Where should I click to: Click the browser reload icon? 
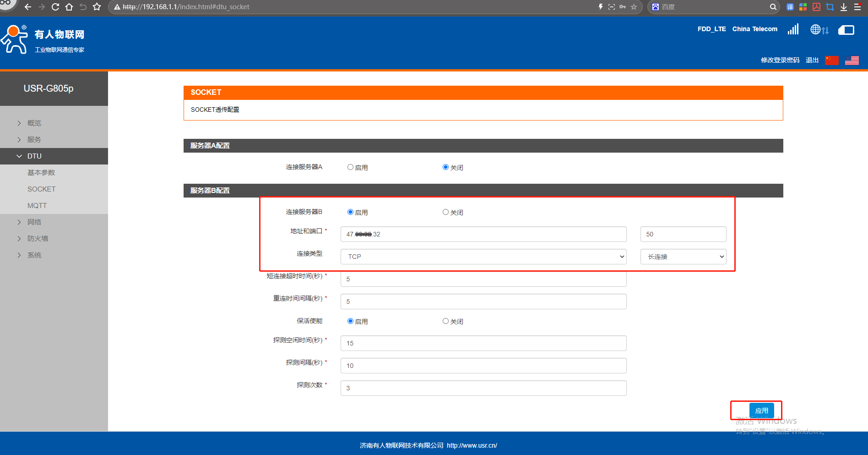[x=55, y=7]
